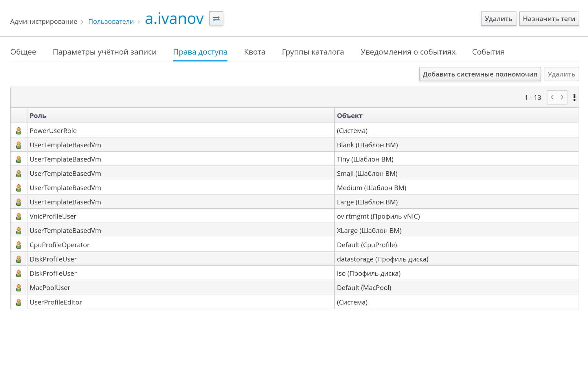Open the kebab menu above the table
This screenshot has width=588, height=380.
click(x=574, y=98)
